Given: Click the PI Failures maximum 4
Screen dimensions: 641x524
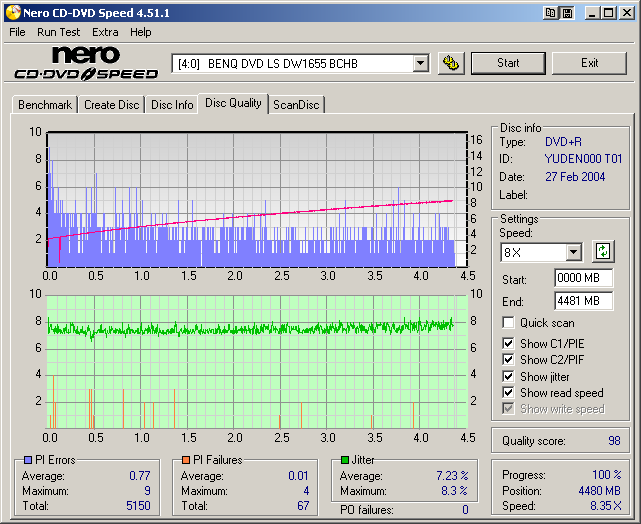Looking at the screenshot, I should pyautogui.click(x=306, y=490).
